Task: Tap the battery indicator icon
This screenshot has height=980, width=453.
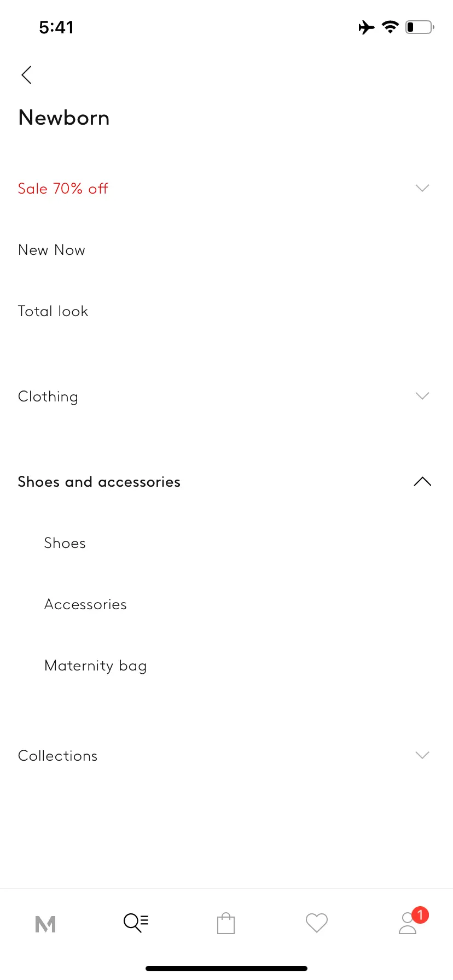Action: pos(420,27)
